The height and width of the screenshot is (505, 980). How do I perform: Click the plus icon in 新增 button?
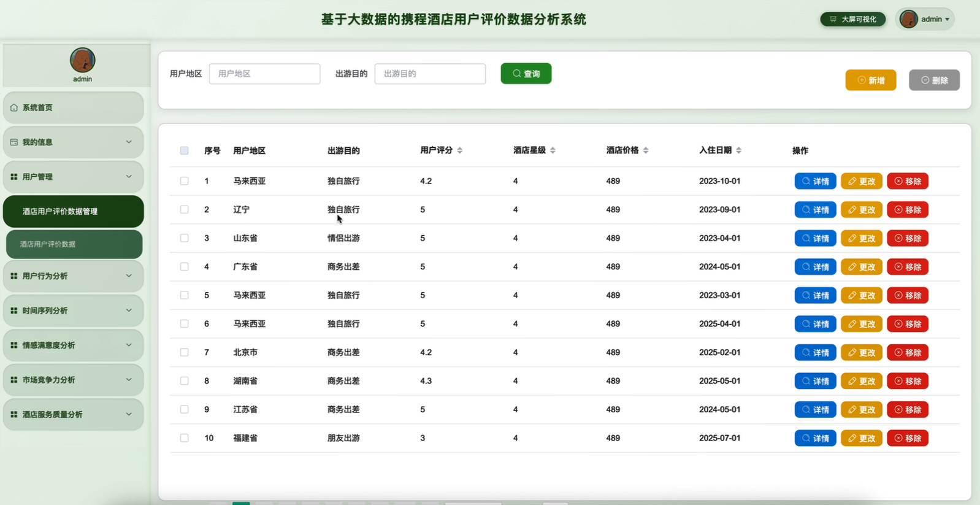(862, 80)
